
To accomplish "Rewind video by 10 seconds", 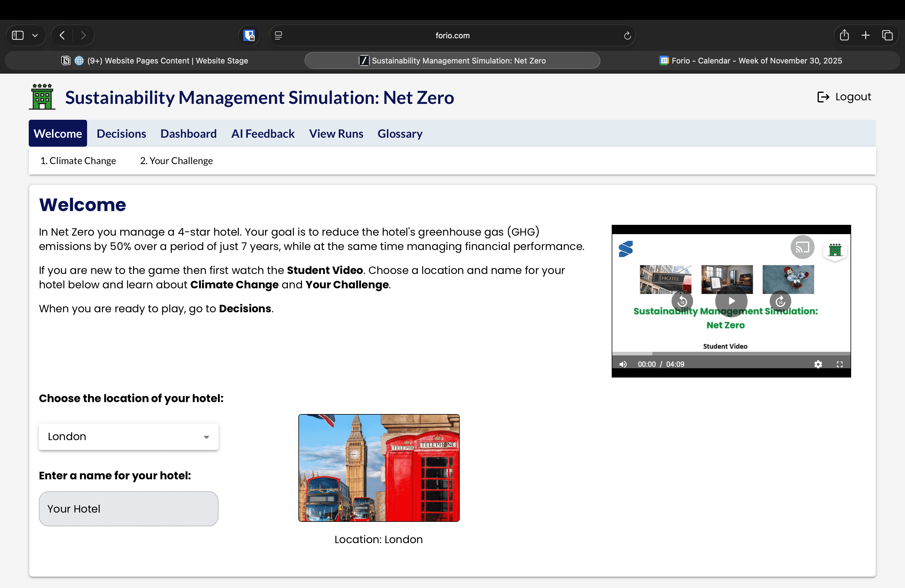I will [x=682, y=301].
